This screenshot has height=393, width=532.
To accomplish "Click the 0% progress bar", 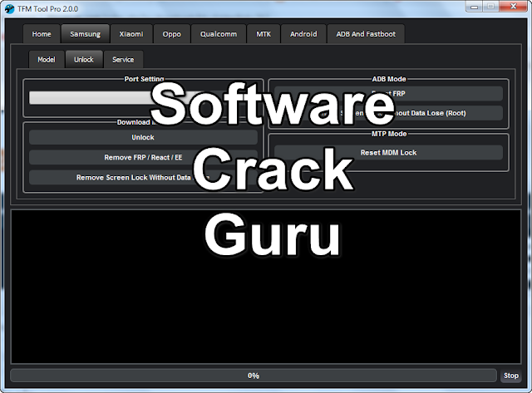I will click(x=254, y=376).
